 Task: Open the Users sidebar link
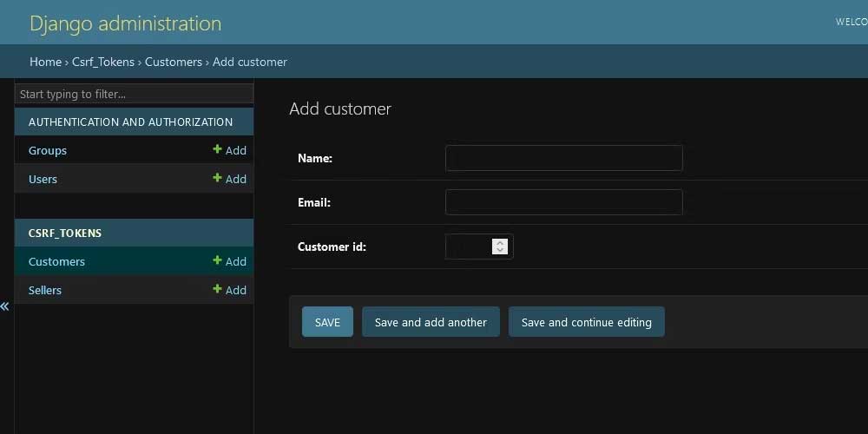[x=43, y=179]
